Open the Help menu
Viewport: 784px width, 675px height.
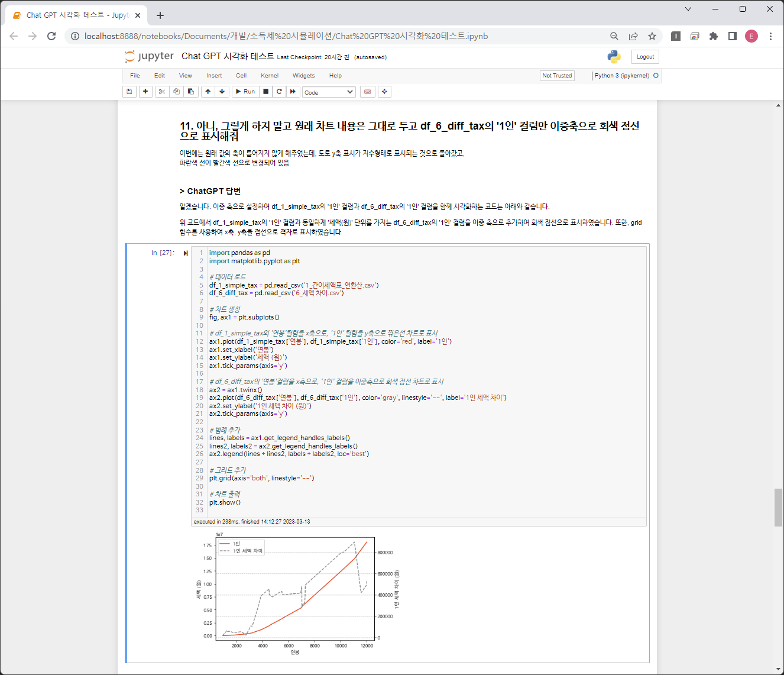click(335, 76)
